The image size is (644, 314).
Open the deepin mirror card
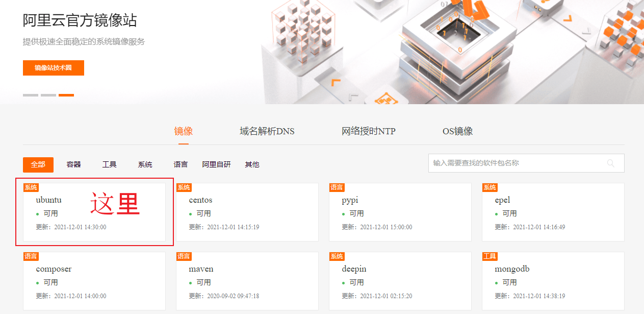click(400, 281)
